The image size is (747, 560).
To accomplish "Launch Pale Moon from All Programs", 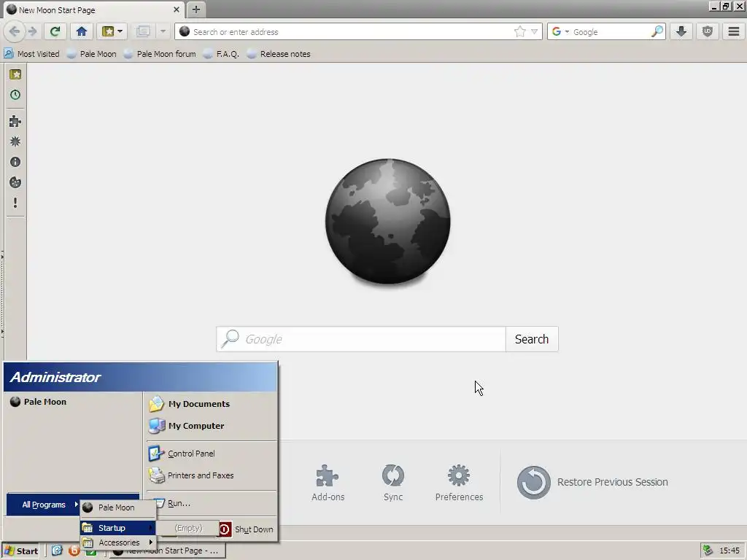I will tap(117, 507).
